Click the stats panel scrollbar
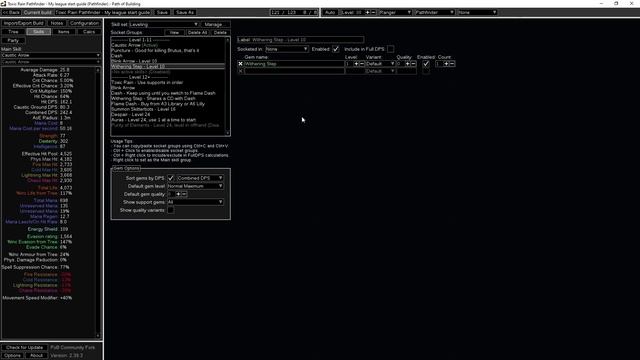Image resolution: width=640 pixels, height=360 pixels. pos(98,202)
